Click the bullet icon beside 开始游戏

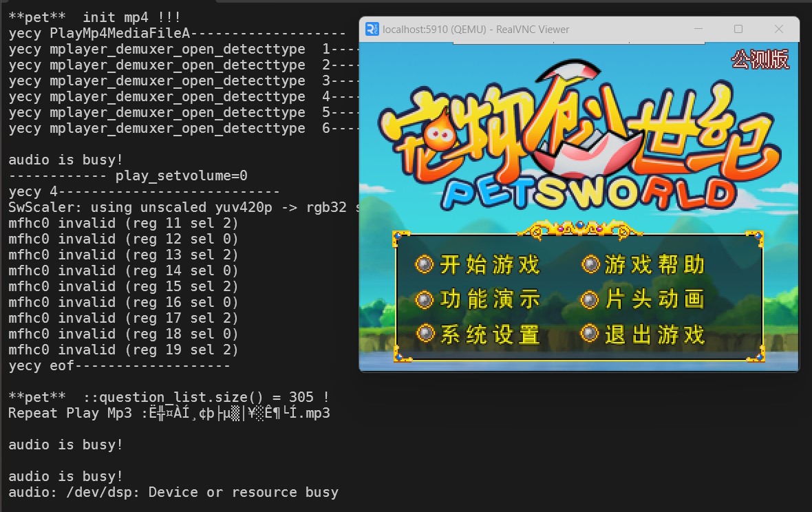pos(424,264)
